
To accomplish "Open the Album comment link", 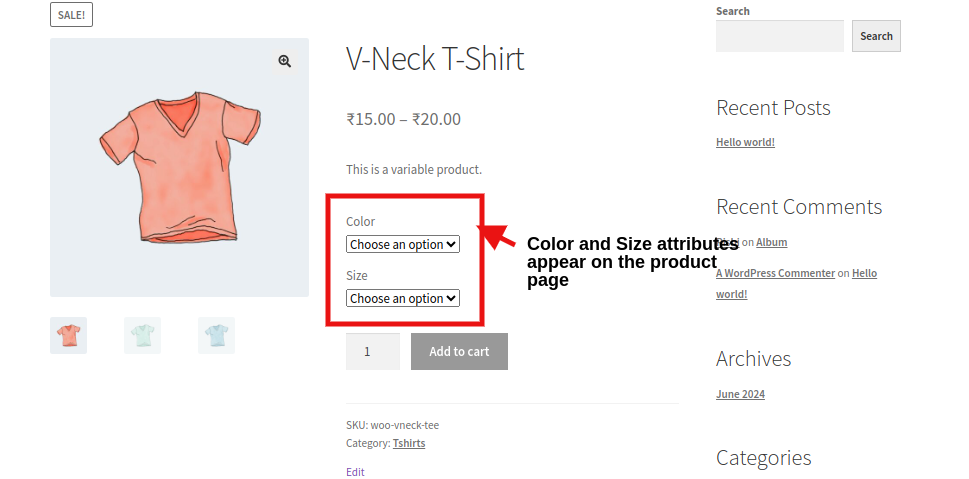I will coord(771,242).
